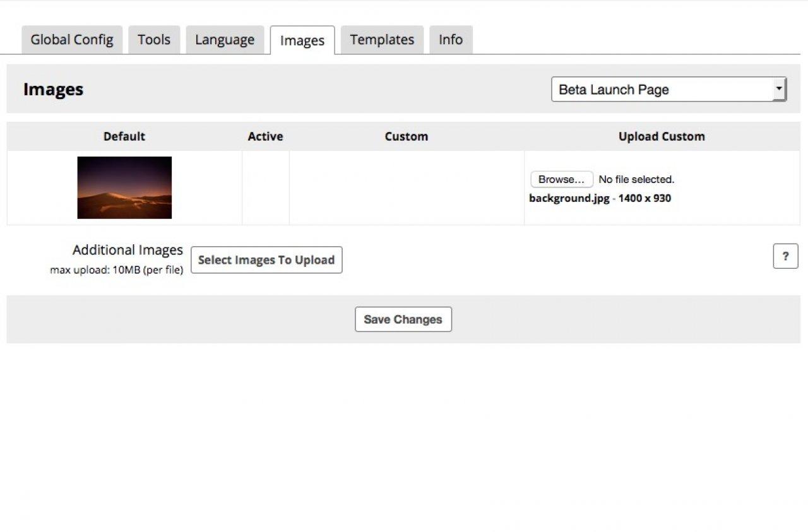Open the question mark help button
808x532 pixels.
click(x=785, y=256)
